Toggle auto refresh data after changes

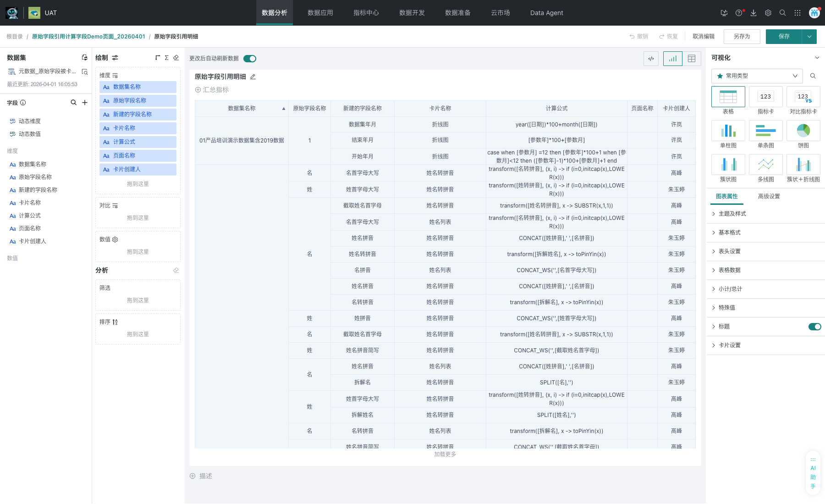pos(250,59)
